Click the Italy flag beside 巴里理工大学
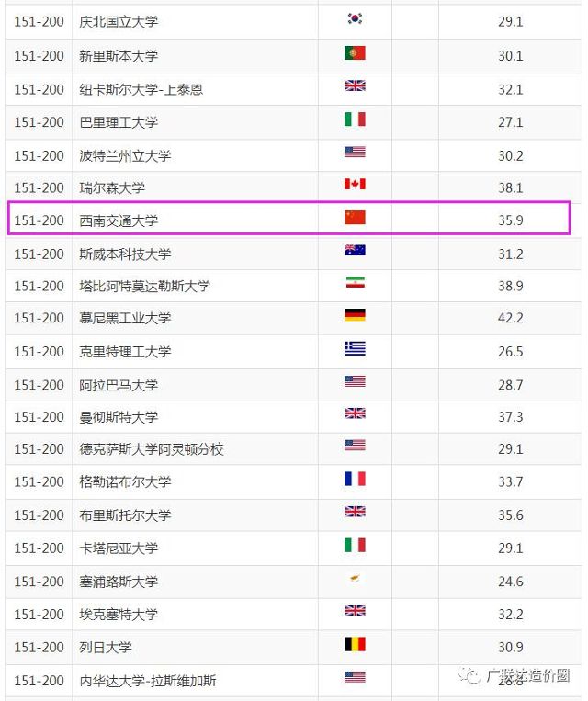 click(x=355, y=119)
